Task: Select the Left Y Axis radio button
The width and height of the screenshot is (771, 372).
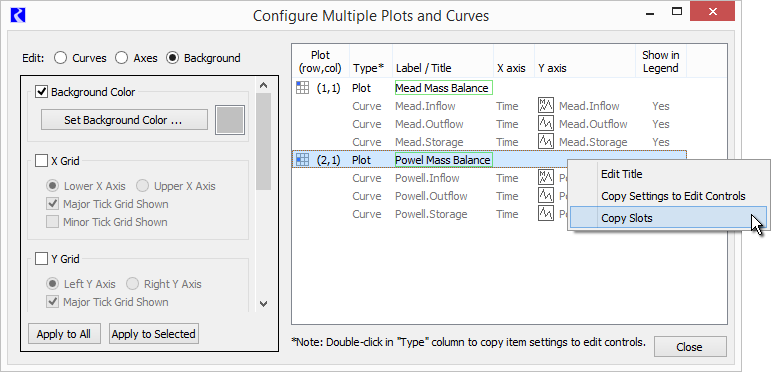Action: coord(52,284)
